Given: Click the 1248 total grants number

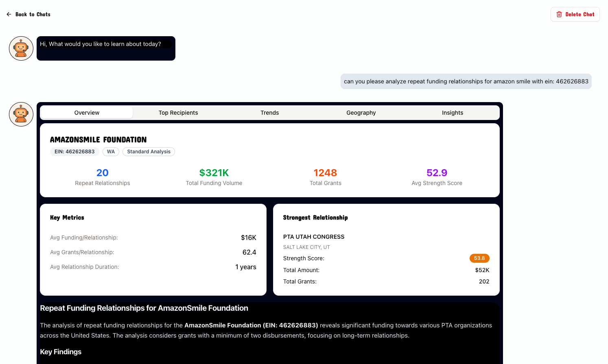Looking at the screenshot, I should [x=326, y=173].
